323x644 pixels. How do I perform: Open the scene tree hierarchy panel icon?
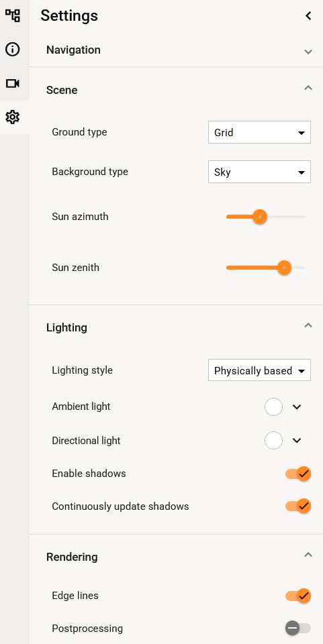click(13, 15)
